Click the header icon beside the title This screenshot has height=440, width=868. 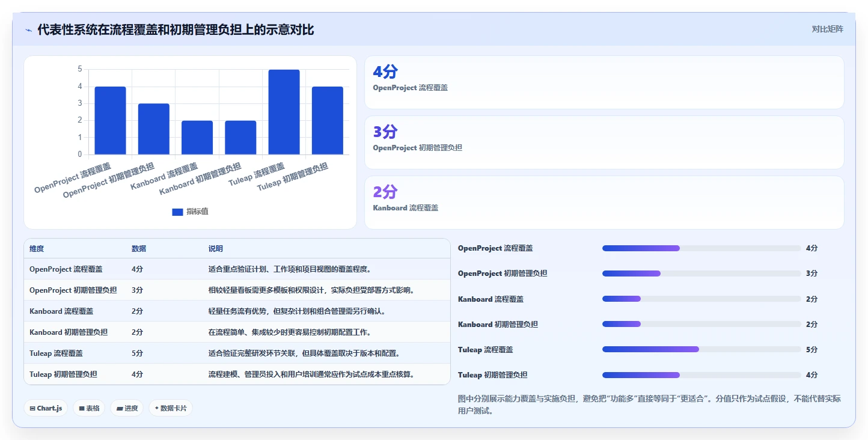click(x=28, y=30)
